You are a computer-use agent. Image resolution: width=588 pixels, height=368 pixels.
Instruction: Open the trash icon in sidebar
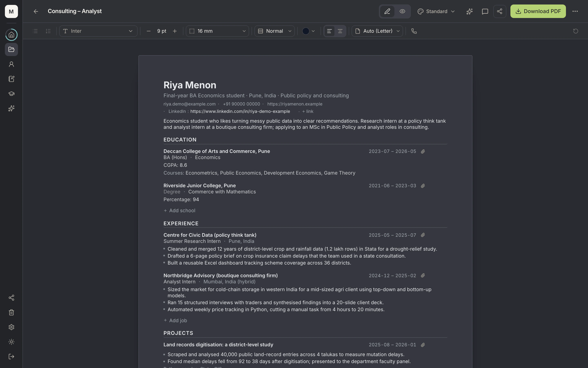(11, 313)
